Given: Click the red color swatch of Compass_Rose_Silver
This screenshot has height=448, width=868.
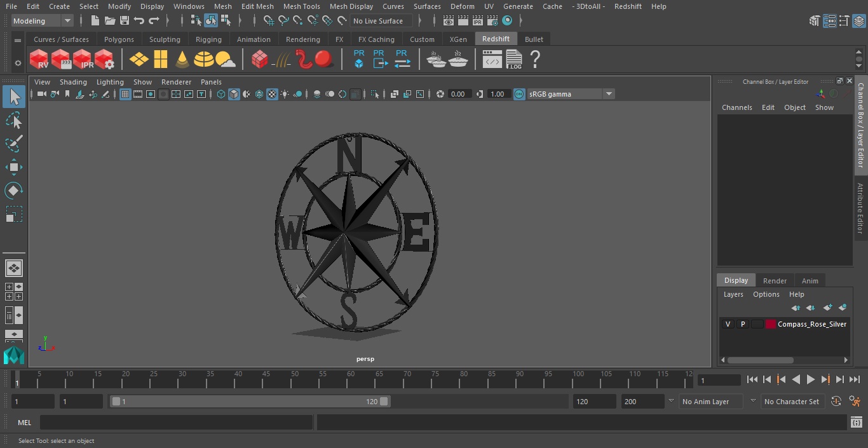Looking at the screenshot, I should (x=771, y=324).
